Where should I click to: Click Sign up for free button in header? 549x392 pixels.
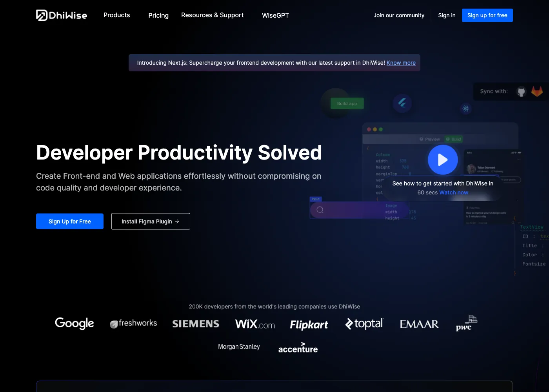487,15
